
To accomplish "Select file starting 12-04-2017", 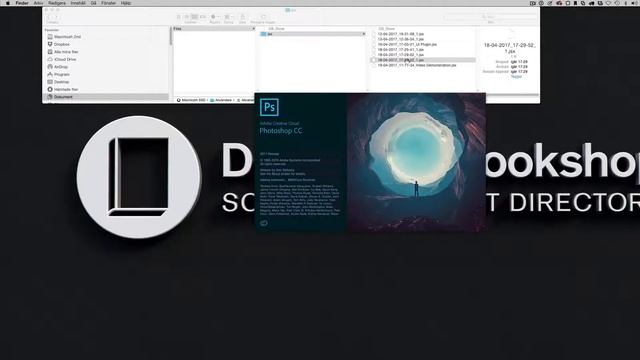I will click(400, 34).
